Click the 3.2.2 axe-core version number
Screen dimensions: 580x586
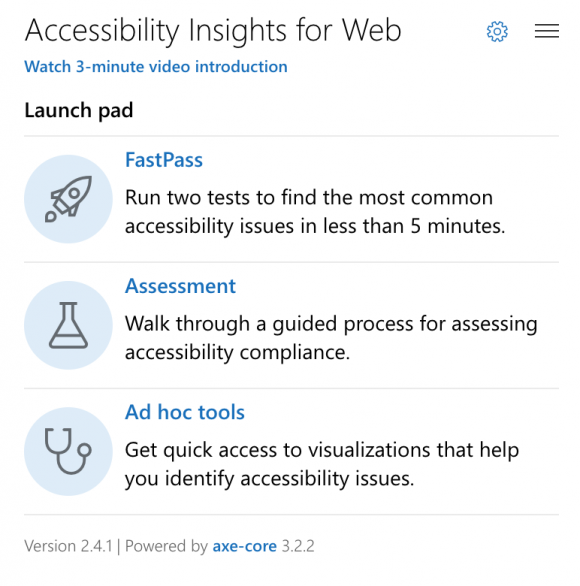(298, 546)
